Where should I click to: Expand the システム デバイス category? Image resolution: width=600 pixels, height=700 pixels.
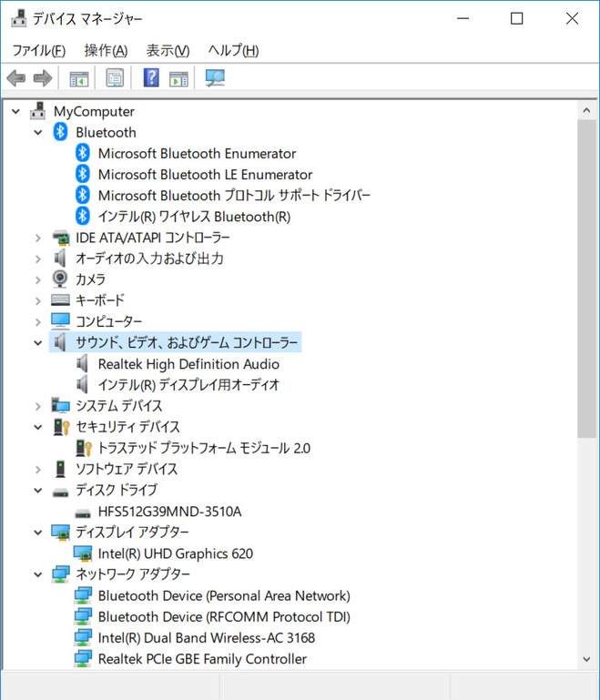[38, 406]
